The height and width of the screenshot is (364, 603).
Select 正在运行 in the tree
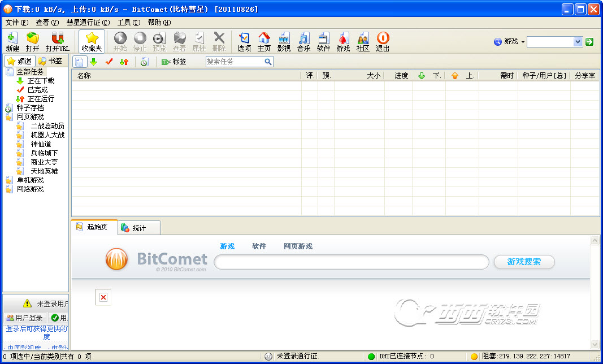pos(41,99)
